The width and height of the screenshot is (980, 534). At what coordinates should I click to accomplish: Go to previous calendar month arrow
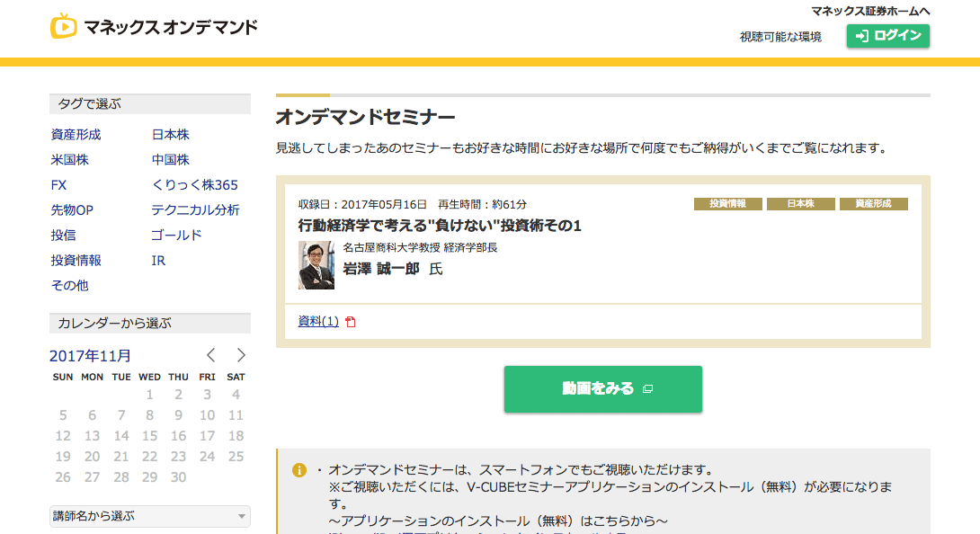(x=211, y=355)
